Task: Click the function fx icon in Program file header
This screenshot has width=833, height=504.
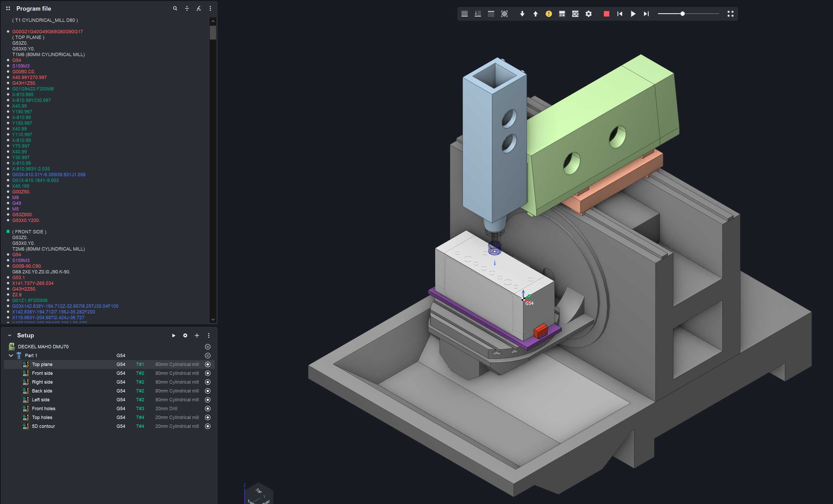Action: tap(198, 9)
